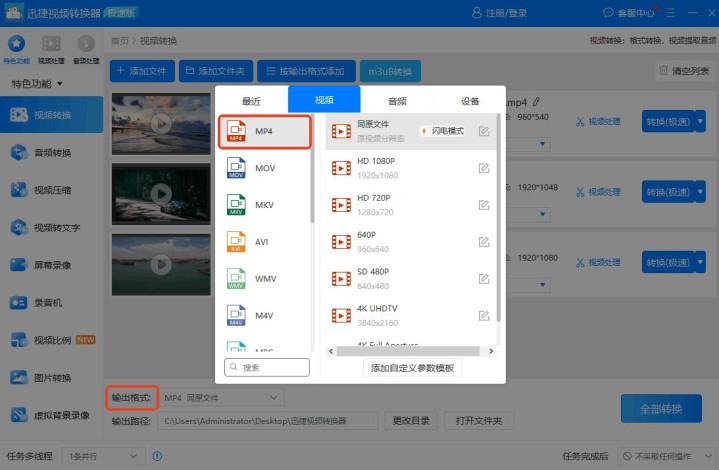Expand the 特色功能 sidebar section
Image resolution: width=719 pixels, height=470 pixels.
37,83
